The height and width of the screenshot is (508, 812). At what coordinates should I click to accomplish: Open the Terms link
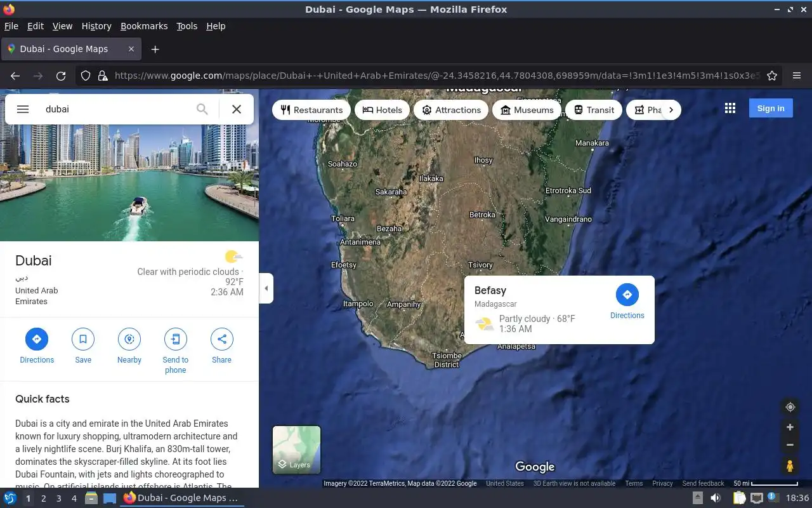pos(634,484)
